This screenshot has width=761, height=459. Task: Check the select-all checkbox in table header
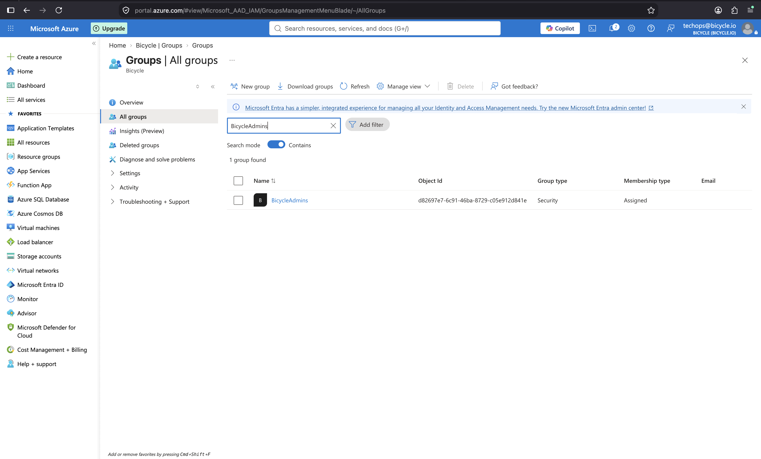coord(238,181)
